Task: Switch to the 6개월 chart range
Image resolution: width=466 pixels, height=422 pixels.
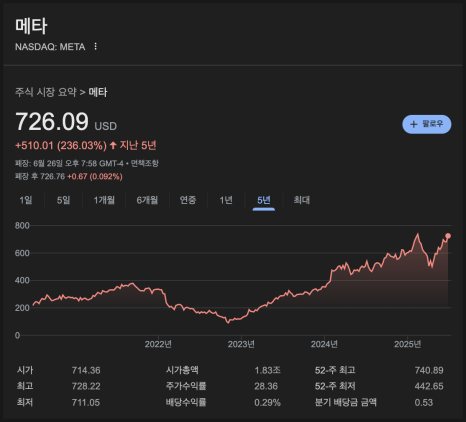Action: pyautogui.click(x=147, y=200)
